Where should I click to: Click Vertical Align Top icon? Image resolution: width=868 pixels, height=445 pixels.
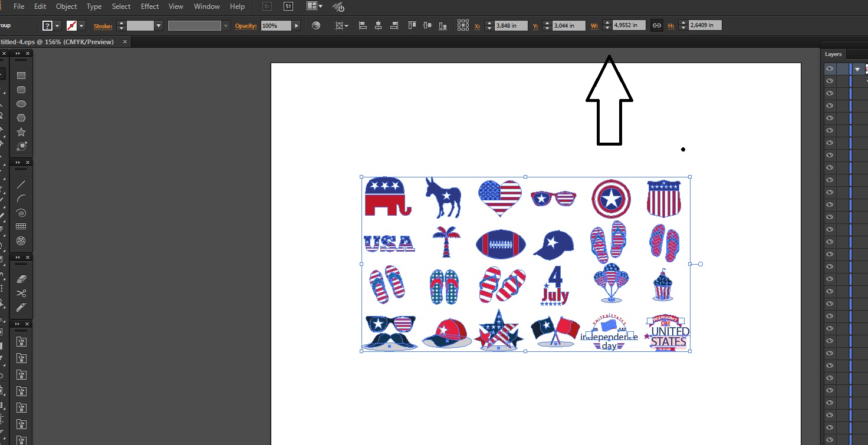[x=412, y=25]
